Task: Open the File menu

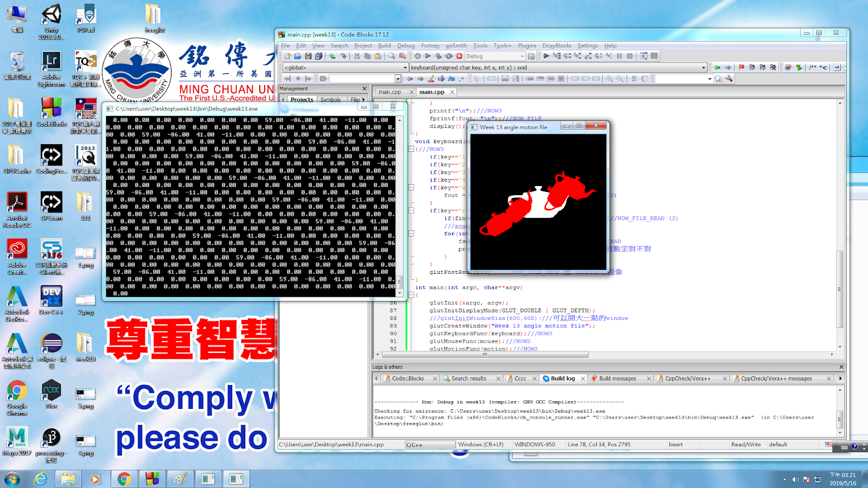Action: (285, 46)
